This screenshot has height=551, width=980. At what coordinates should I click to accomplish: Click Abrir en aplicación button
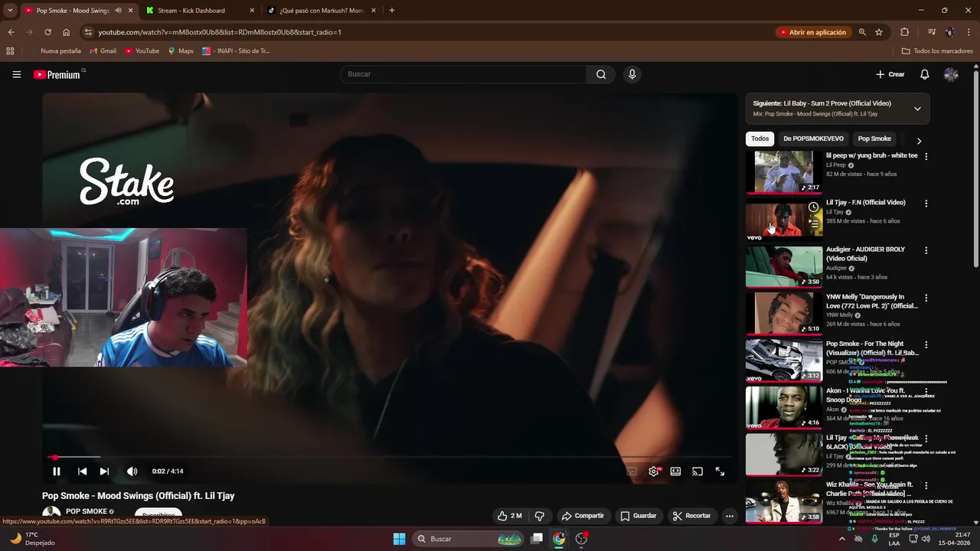point(812,32)
